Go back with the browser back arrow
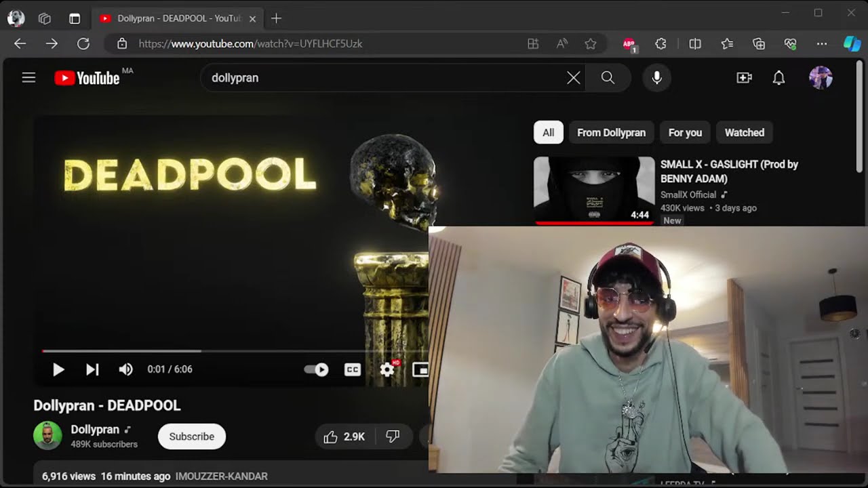The width and height of the screenshot is (868, 488). click(x=20, y=43)
